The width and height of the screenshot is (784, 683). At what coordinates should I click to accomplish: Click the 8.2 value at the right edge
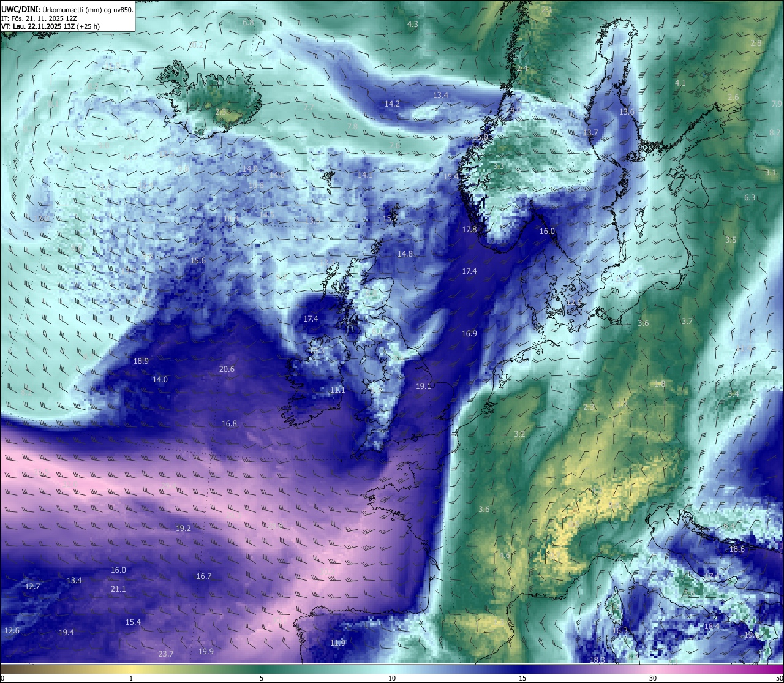775,132
